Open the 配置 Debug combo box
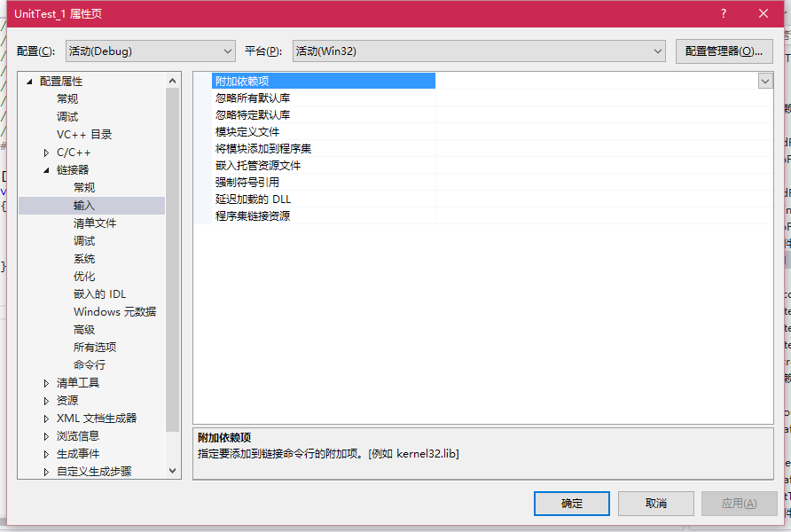This screenshot has height=532, width=791. pyautogui.click(x=151, y=51)
